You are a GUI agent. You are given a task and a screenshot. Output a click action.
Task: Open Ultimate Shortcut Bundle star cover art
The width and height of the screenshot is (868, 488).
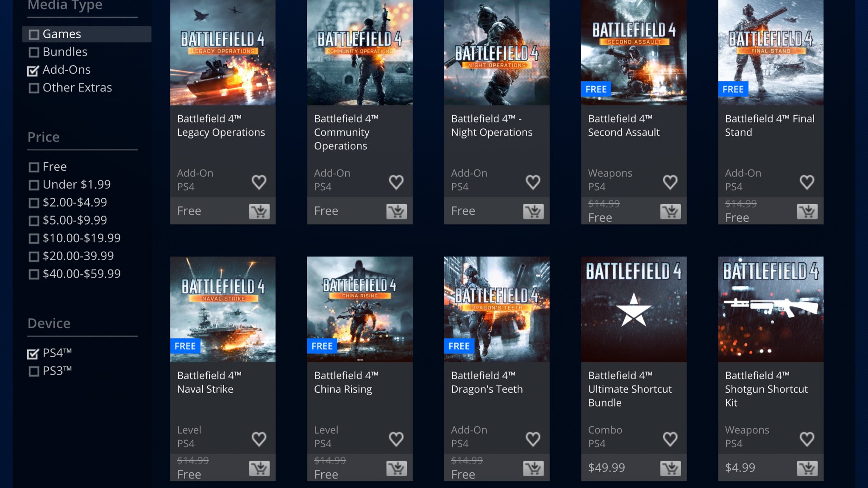coord(634,309)
